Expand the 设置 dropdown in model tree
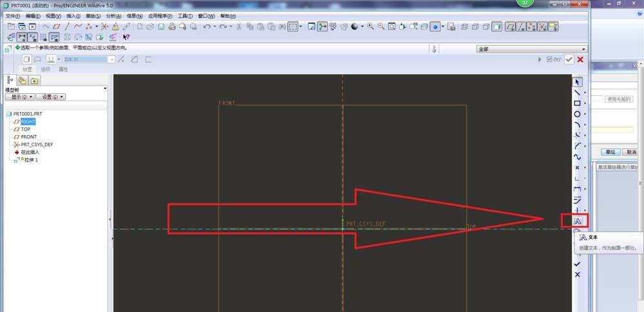Screen dimensions: 644x312 tap(50, 97)
